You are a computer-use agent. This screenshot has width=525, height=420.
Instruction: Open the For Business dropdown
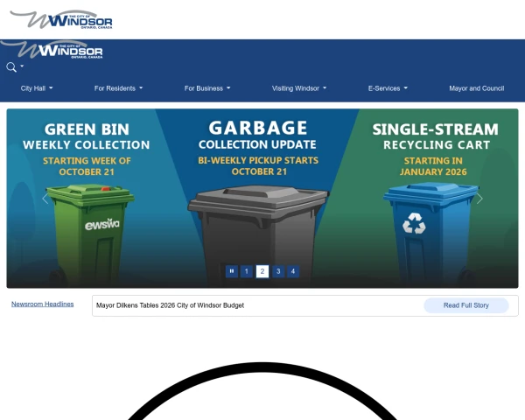[x=207, y=88]
